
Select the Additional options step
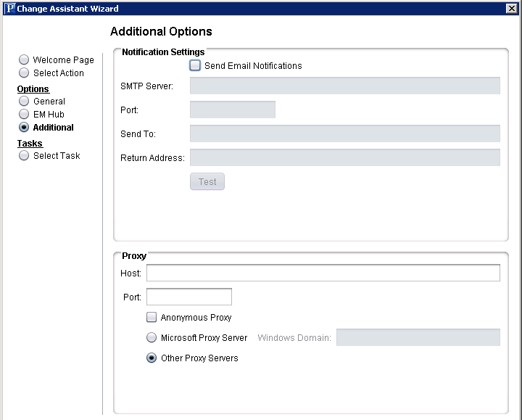24,128
